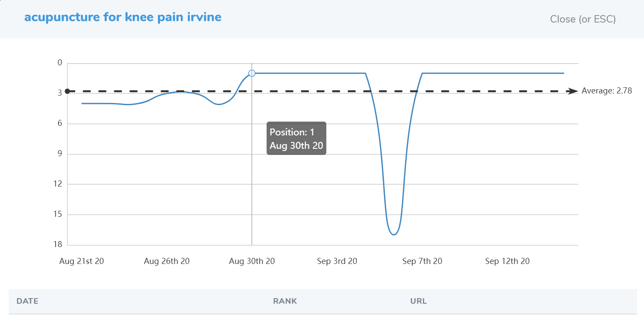The image size is (644, 315).
Task: Click the '18' mark on the y-axis
Action: [57, 244]
